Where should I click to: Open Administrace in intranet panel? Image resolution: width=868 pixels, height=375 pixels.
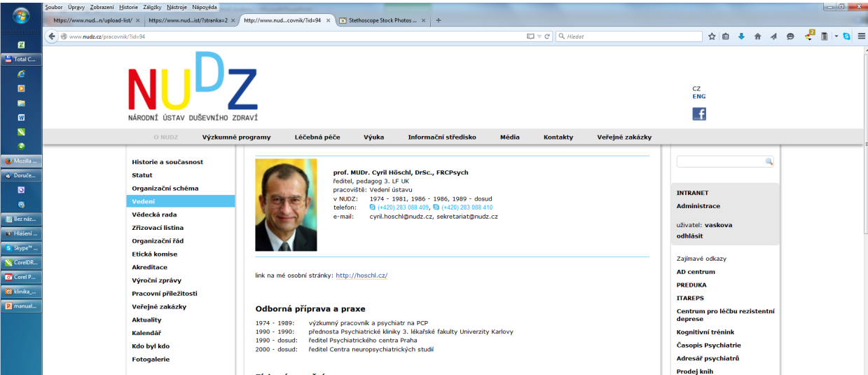pos(698,206)
